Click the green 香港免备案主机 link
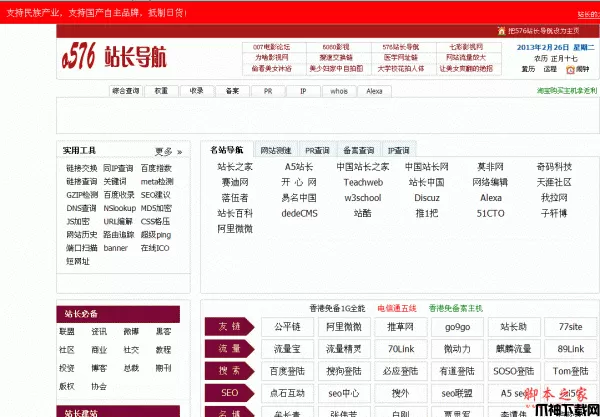This screenshot has height=417, width=600. click(x=456, y=308)
